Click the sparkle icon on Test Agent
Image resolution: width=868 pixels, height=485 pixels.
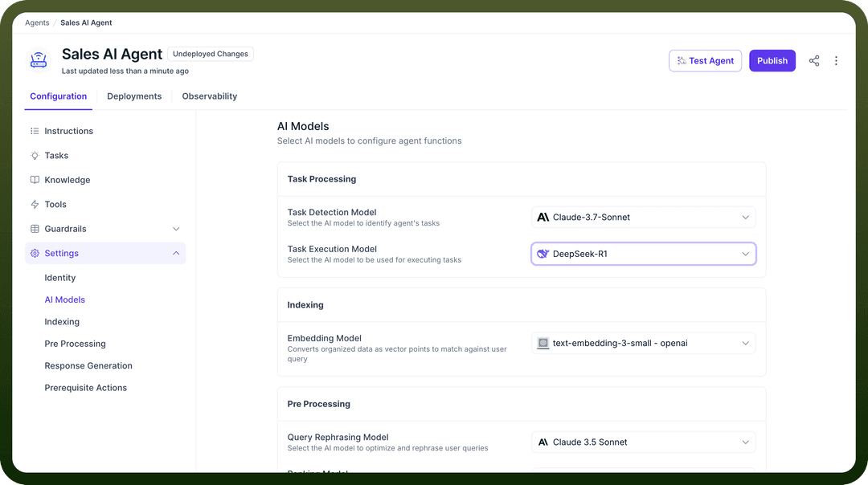coord(682,61)
